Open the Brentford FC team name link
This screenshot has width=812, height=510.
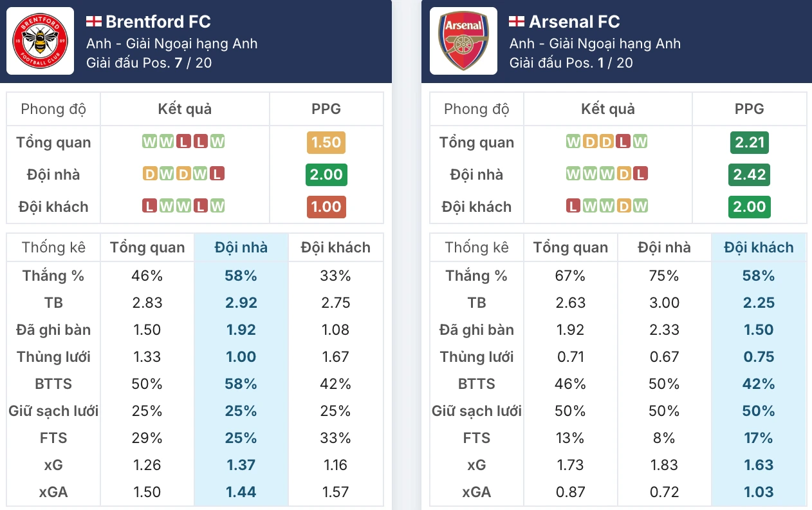click(156, 21)
